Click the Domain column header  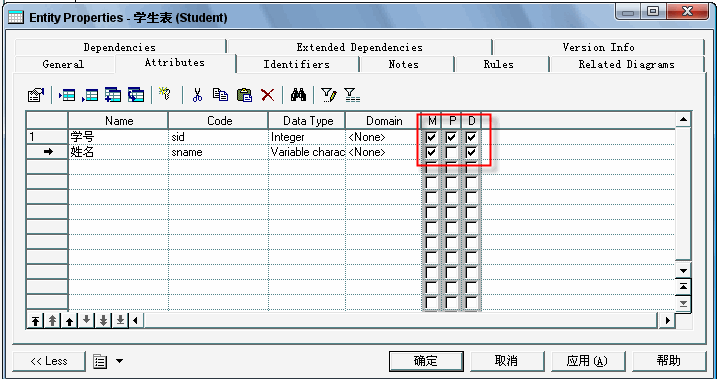click(x=384, y=121)
